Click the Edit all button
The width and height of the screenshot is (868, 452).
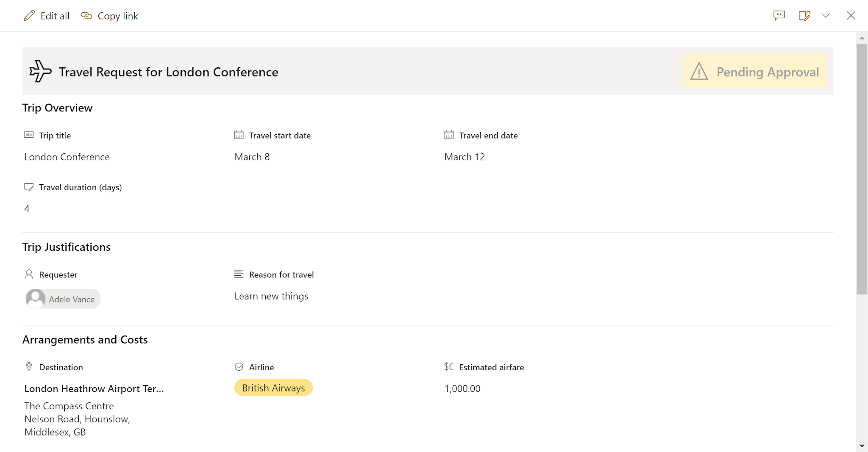point(47,15)
